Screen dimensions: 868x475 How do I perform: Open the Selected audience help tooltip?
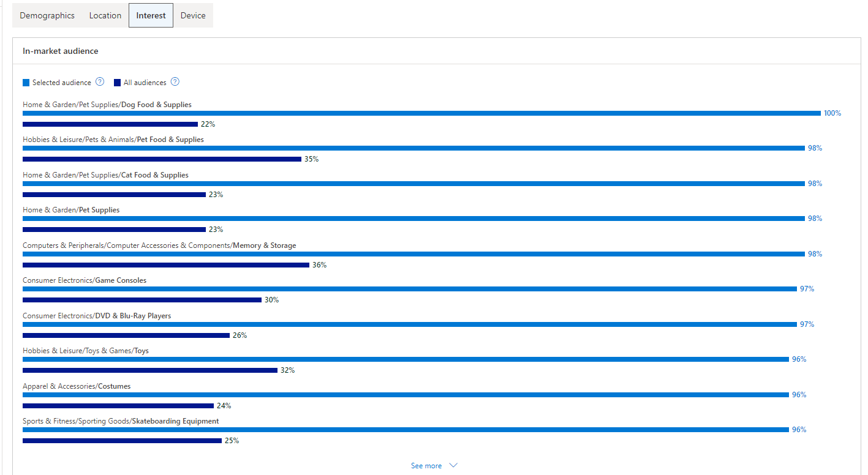pyautogui.click(x=99, y=82)
